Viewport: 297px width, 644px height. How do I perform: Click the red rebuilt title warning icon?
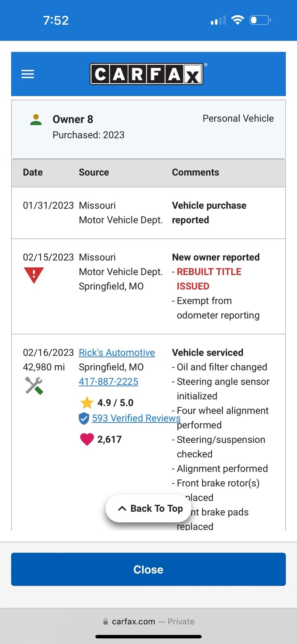[x=34, y=275]
